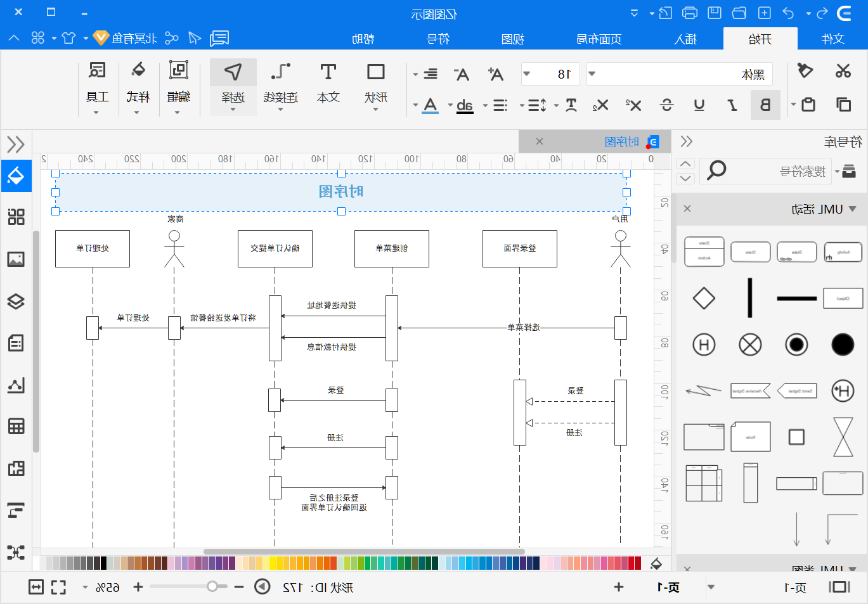Screen dimensions: 868x604
Task: Select the 页-1 page tab at bottom
Action: click(x=668, y=588)
